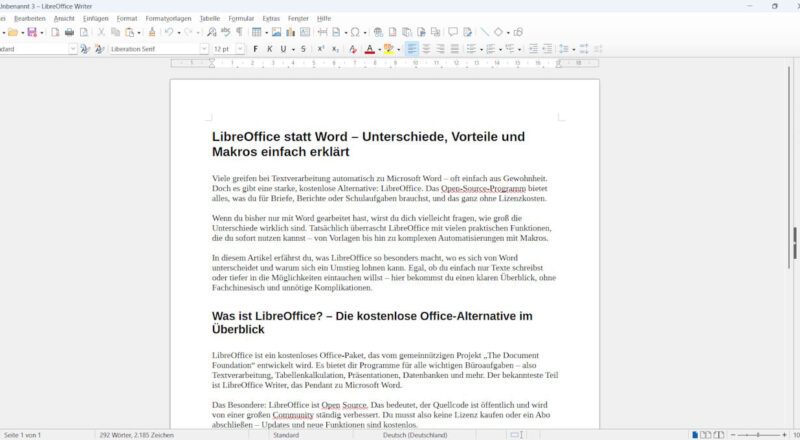The image size is (800, 440).
Task: Open the unordered list dropdown arrow
Action: tap(481, 50)
